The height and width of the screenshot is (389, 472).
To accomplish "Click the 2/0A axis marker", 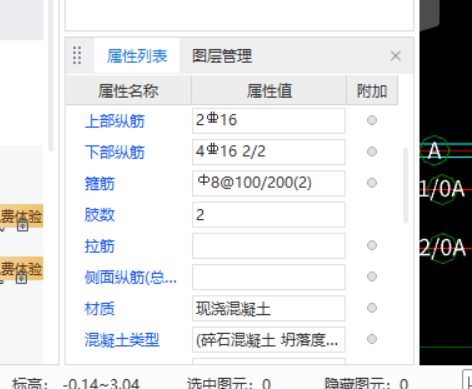I will 443,248.
